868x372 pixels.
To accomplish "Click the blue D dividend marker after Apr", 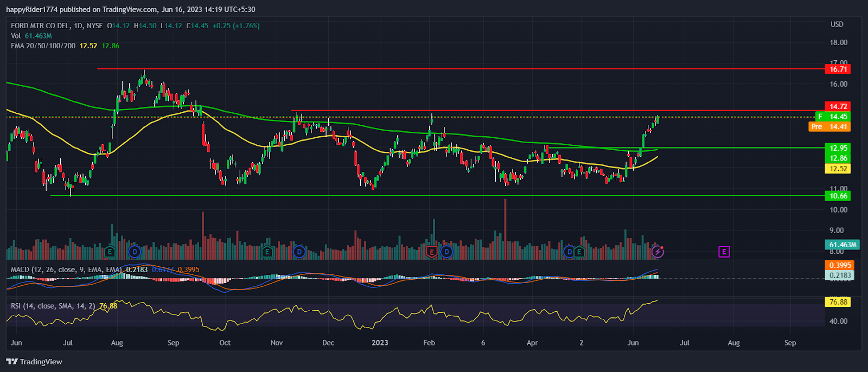I will click(569, 252).
